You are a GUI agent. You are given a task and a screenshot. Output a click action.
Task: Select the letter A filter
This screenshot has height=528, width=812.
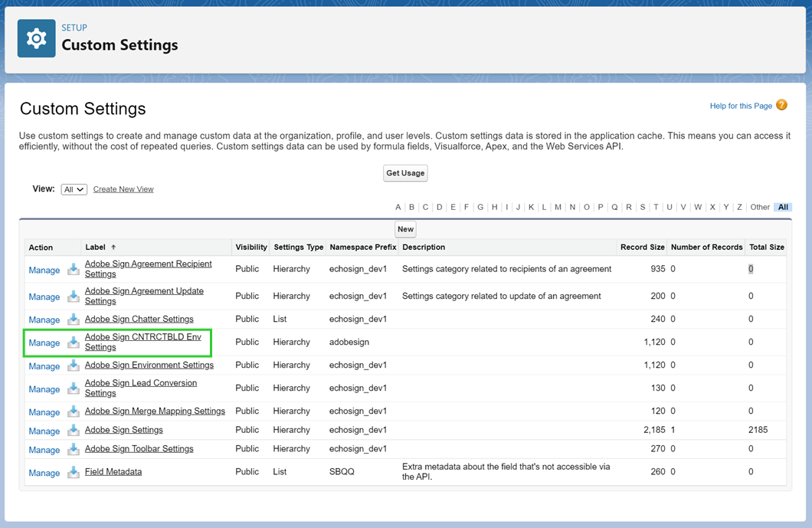tap(398, 206)
